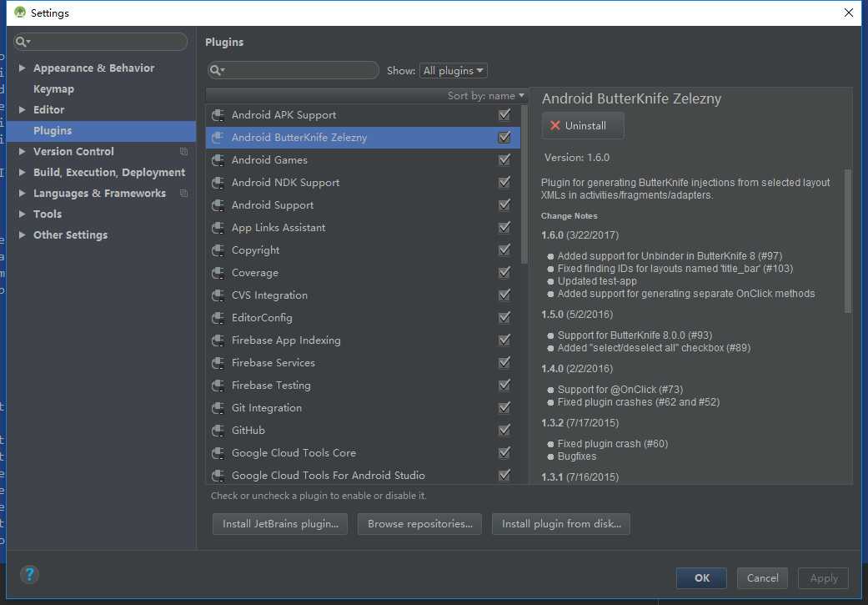Screen dimensions: 868x605
Task: Click the plugin icon next to GitHub
Action: pyautogui.click(x=218, y=431)
